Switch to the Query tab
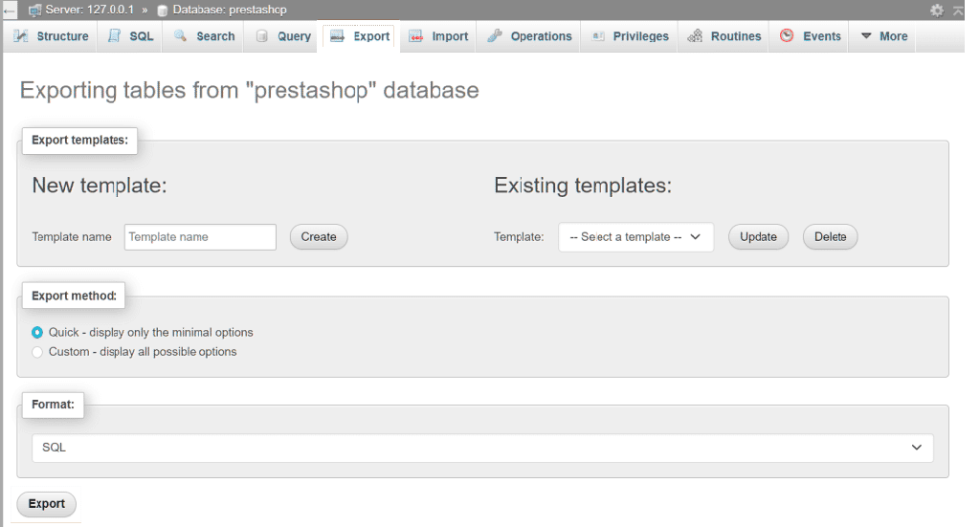980x527 pixels. click(283, 36)
